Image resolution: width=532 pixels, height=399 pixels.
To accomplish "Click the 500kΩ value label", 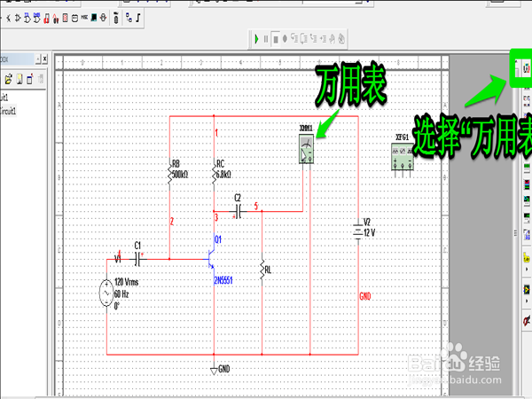I will pyautogui.click(x=180, y=175).
